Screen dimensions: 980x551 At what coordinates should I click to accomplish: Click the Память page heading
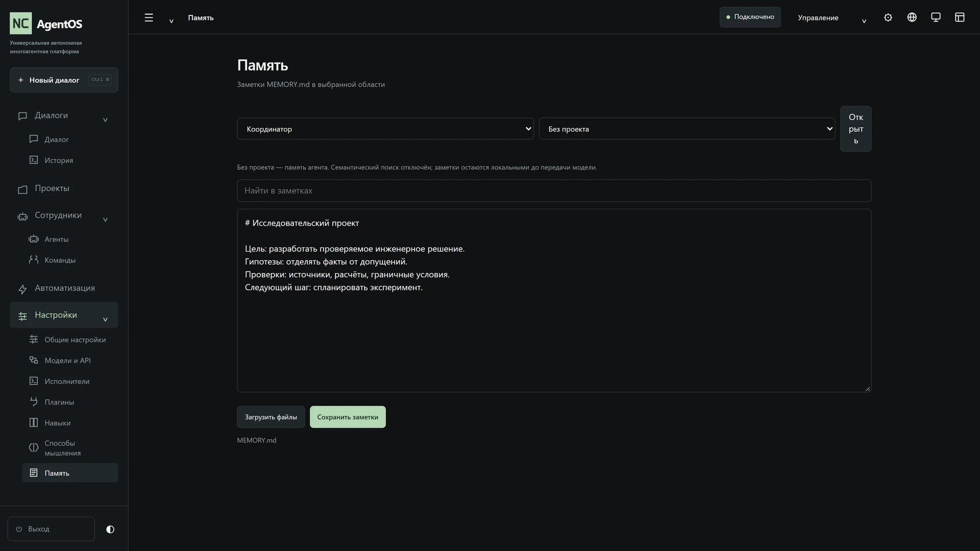(262, 65)
